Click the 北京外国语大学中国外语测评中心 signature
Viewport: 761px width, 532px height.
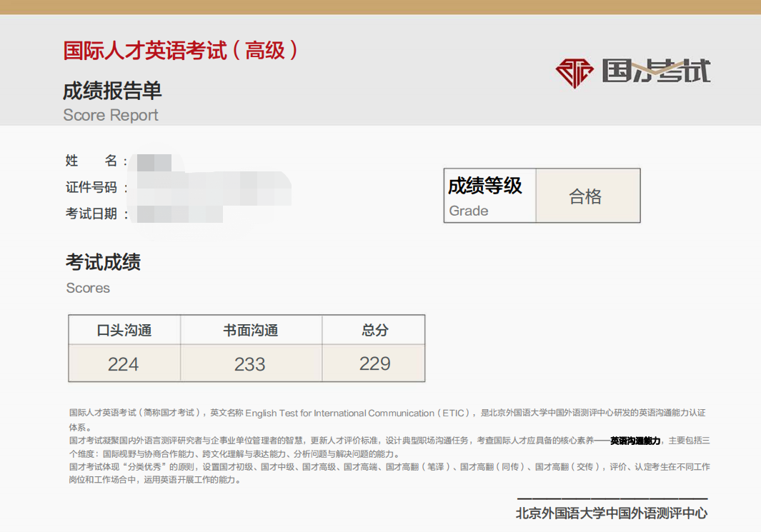click(612, 513)
